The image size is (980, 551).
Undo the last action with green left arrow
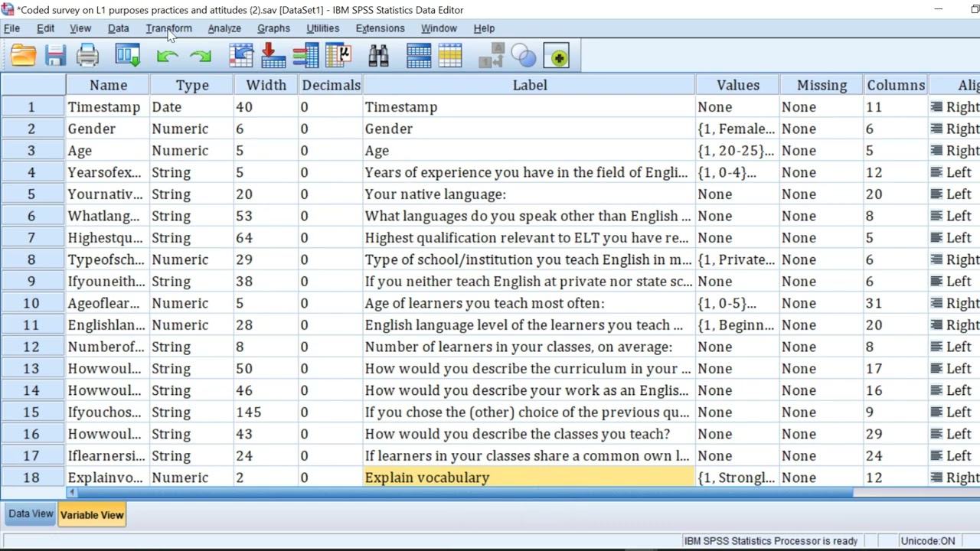coord(167,56)
